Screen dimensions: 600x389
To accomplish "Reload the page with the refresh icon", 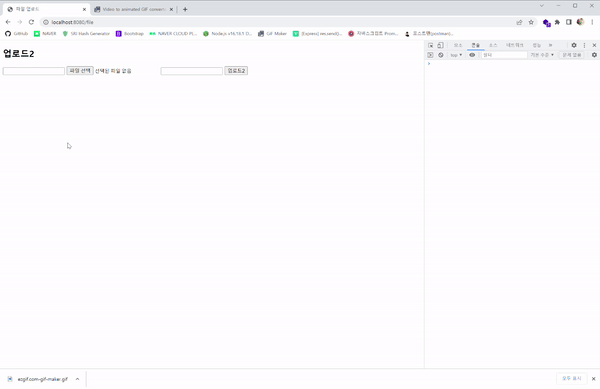I will pos(31,22).
